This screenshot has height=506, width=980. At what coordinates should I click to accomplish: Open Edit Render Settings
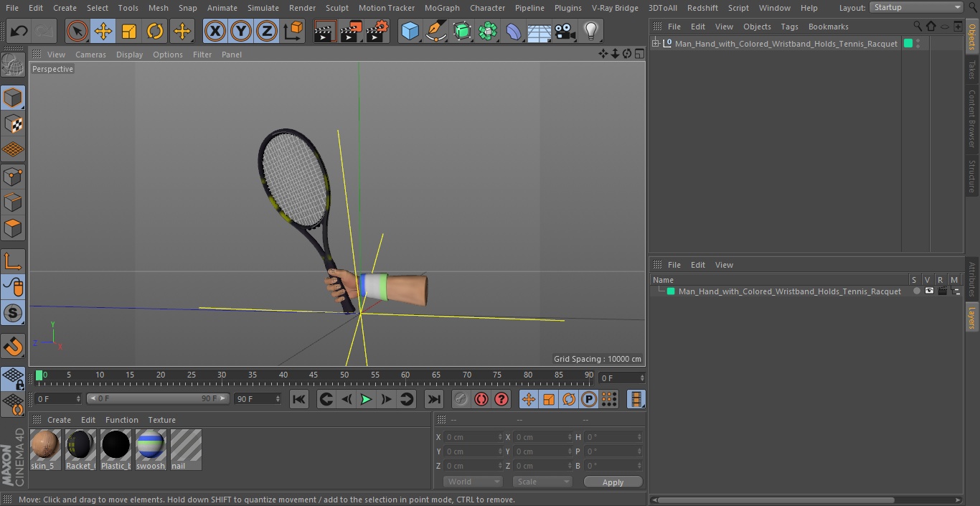coord(377,31)
